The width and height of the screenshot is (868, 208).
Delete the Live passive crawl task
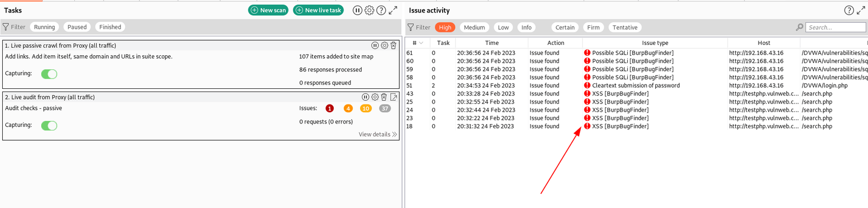(x=393, y=45)
